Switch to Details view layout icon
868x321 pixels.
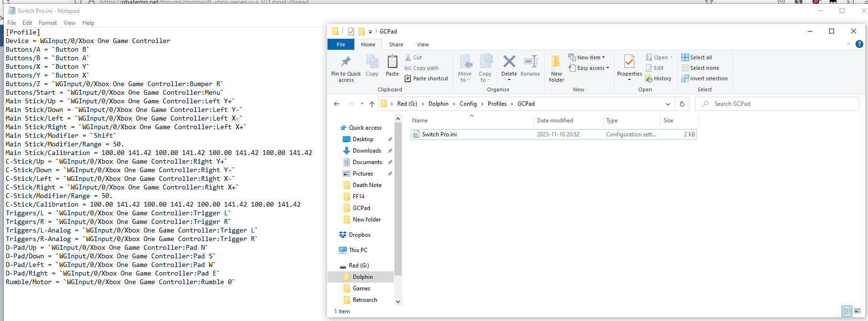coord(847,311)
